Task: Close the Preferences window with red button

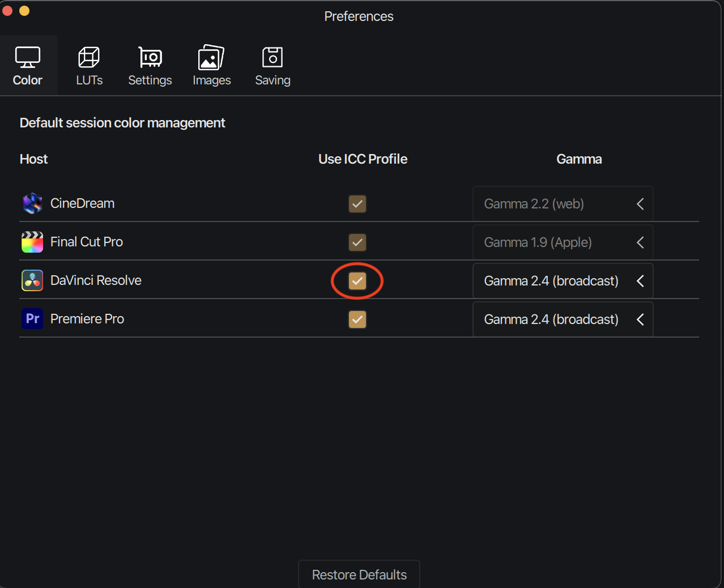Action: 7,11
